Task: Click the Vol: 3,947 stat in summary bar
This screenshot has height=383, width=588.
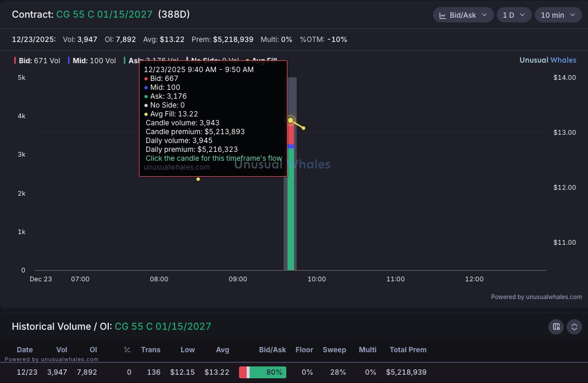Action: coord(80,40)
